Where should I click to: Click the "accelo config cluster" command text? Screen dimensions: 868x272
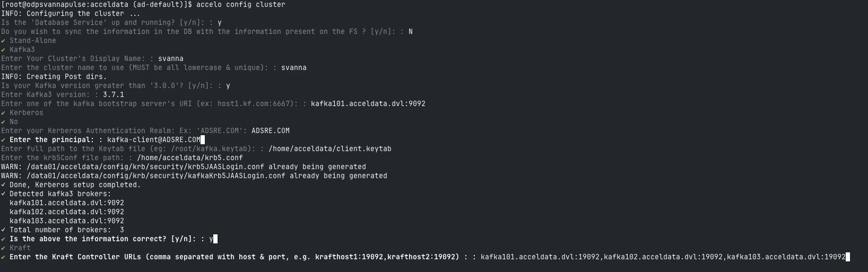[x=240, y=5]
